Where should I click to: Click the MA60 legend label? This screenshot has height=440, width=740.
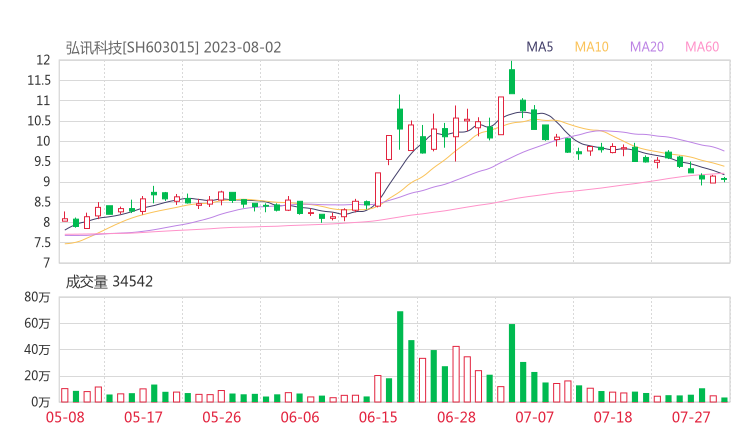[x=702, y=47]
